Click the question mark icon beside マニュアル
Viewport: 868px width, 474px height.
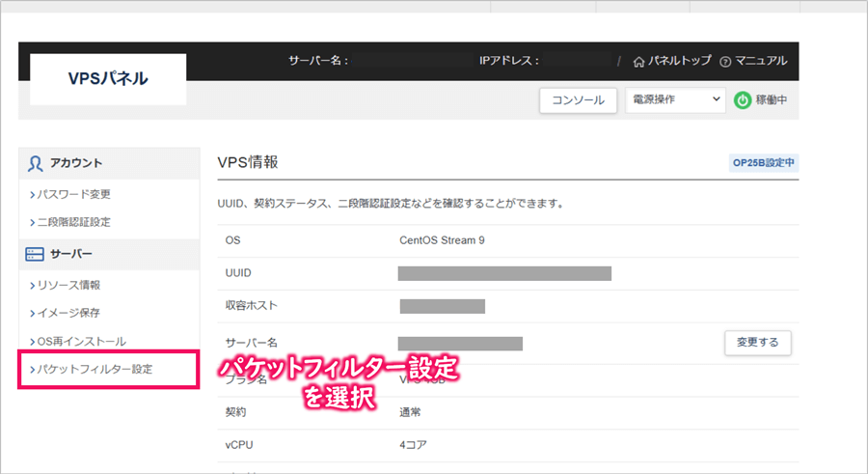point(725,62)
